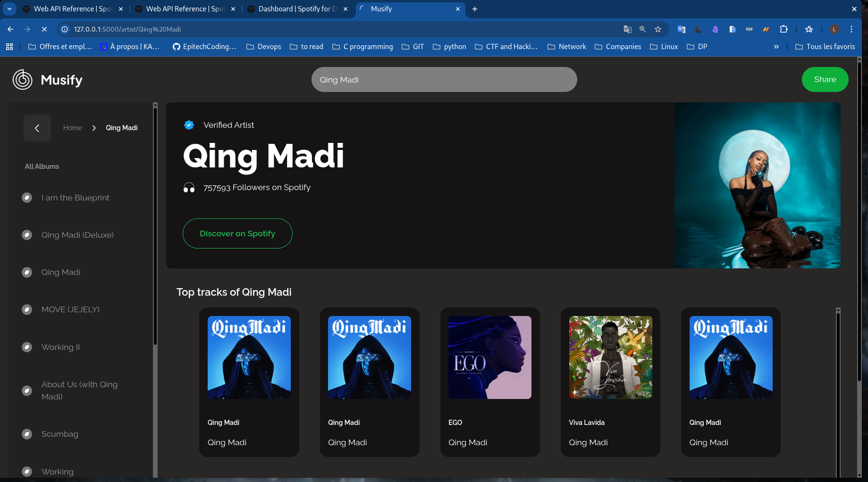Click the Qing Madi artist moon photo
This screenshot has height=482, width=868.
[758, 185]
